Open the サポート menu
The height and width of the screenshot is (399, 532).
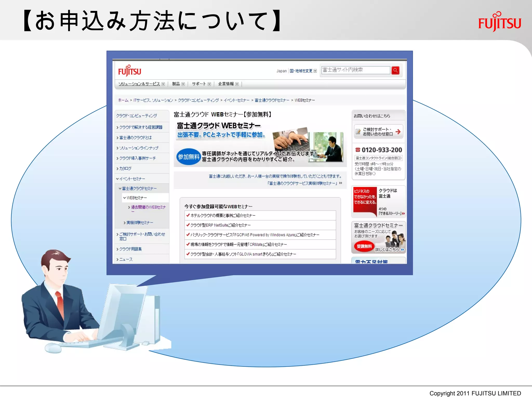click(199, 84)
